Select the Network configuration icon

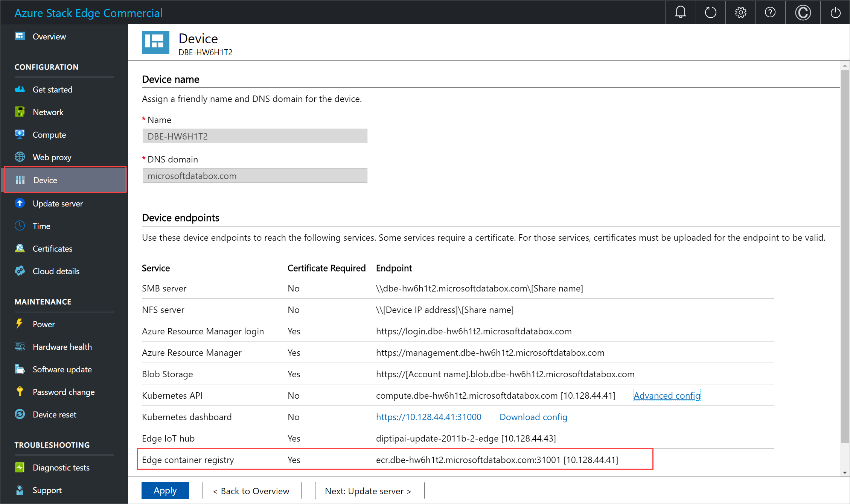(20, 112)
